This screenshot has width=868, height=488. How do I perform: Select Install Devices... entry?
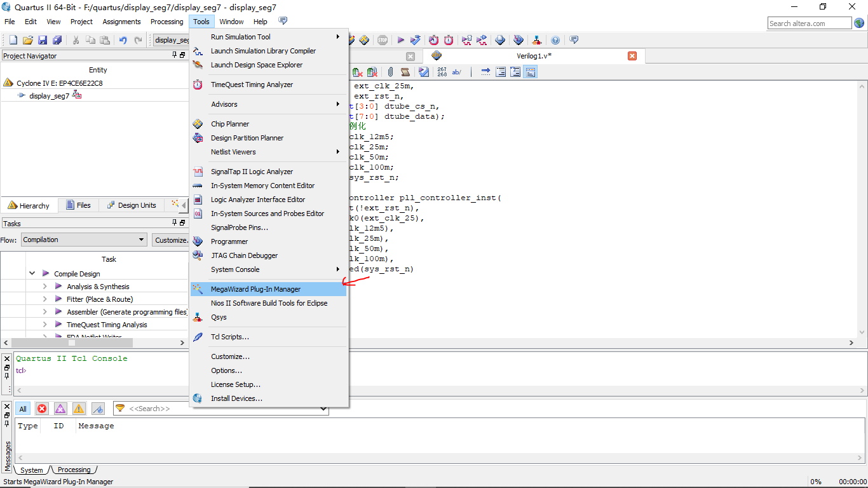[269, 398]
